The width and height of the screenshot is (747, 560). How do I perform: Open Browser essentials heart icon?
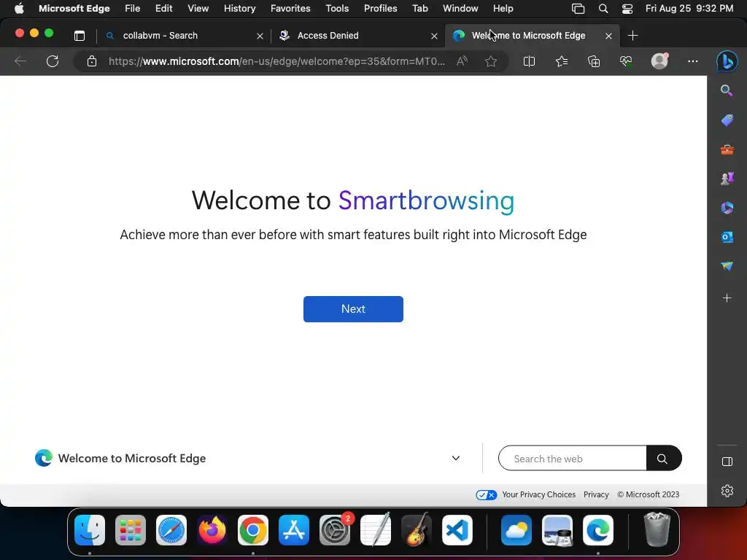626,61
